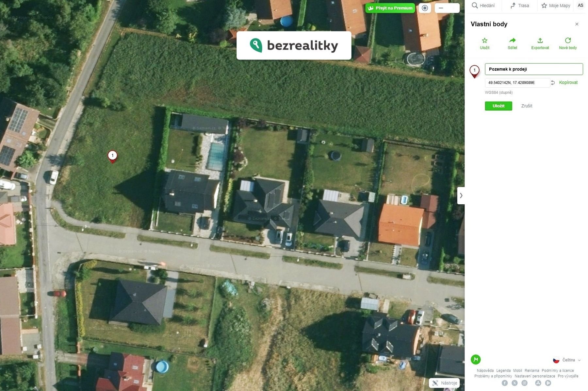
Task: Switch to Hledání search tab
Action: [483, 6]
